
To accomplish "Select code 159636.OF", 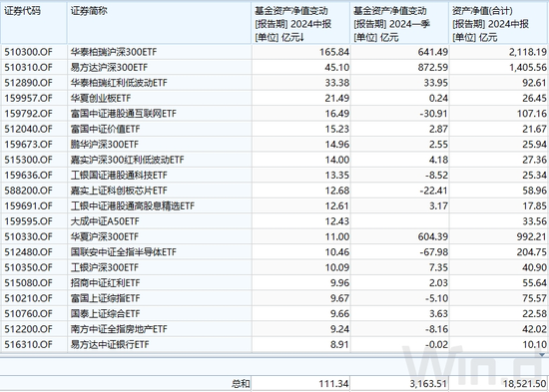I will [28, 176].
